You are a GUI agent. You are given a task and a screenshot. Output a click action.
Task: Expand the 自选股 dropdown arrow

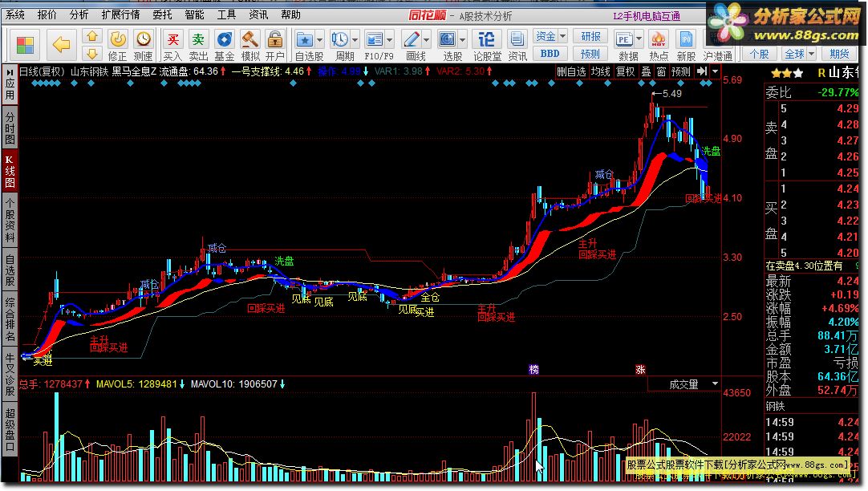coord(319,40)
